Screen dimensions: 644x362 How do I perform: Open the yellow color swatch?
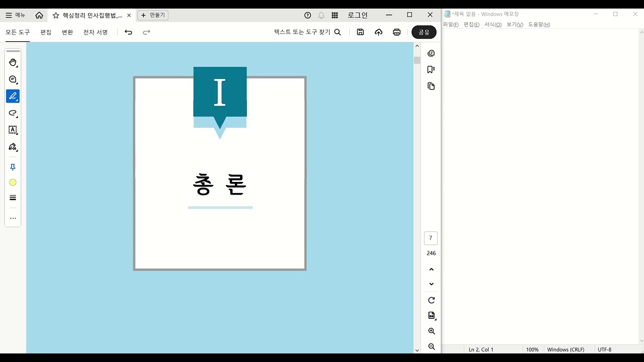pyautogui.click(x=13, y=183)
